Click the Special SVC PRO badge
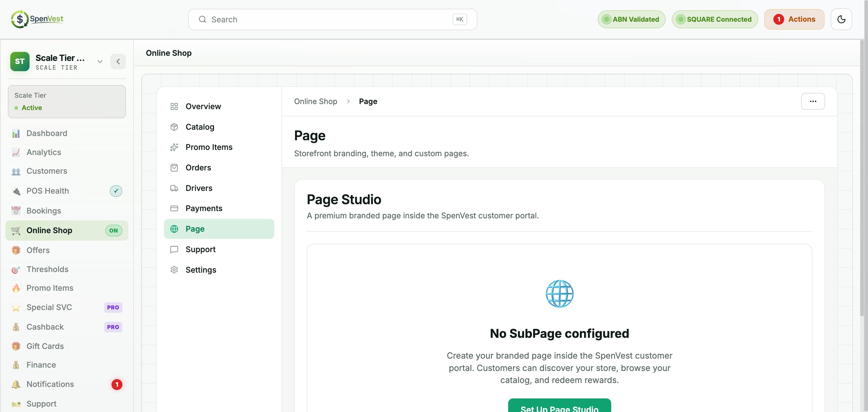Screen dimensions: 868x412 click(113, 307)
